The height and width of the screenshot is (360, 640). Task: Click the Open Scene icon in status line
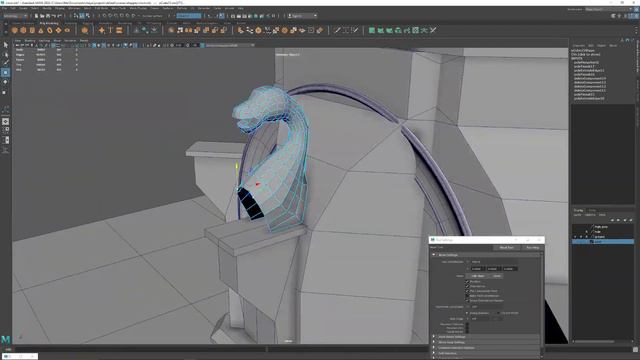click(x=42, y=16)
